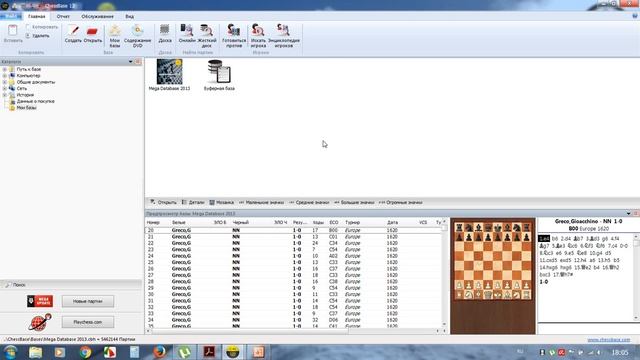Sort the game list by the Дата column
The image size is (640, 360).
[x=392, y=222]
